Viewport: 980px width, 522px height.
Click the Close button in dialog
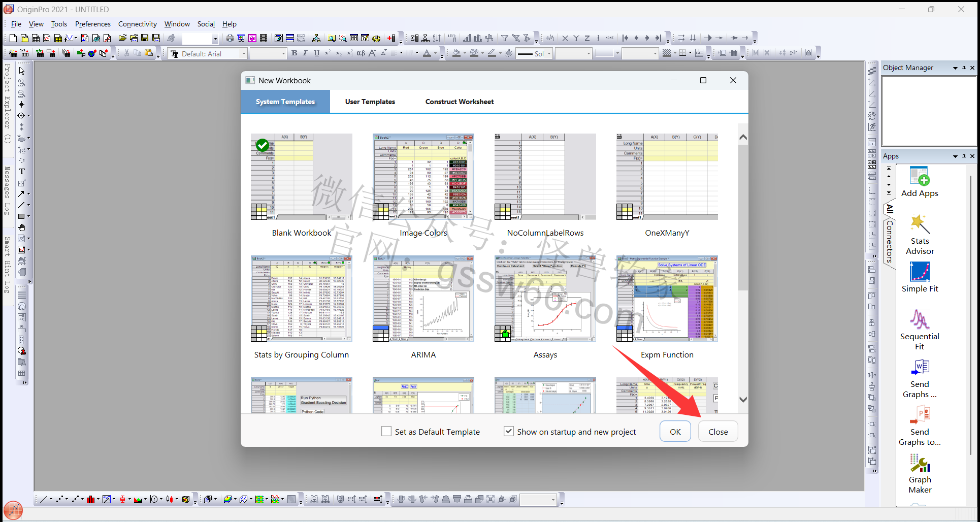[718, 432]
